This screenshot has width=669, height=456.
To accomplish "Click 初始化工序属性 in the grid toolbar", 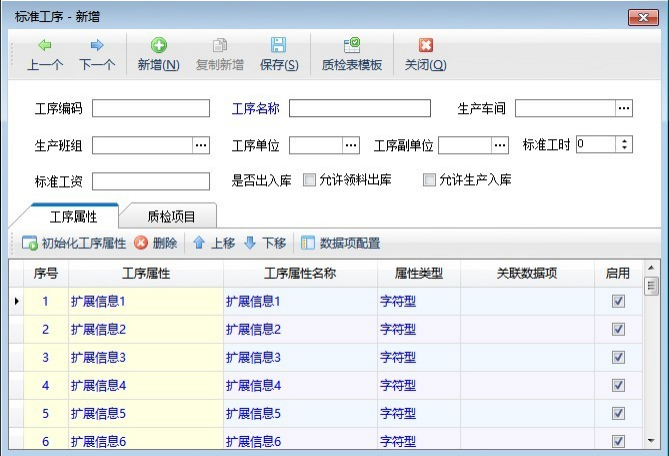I will pyautogui.click(x=73, y=243).
